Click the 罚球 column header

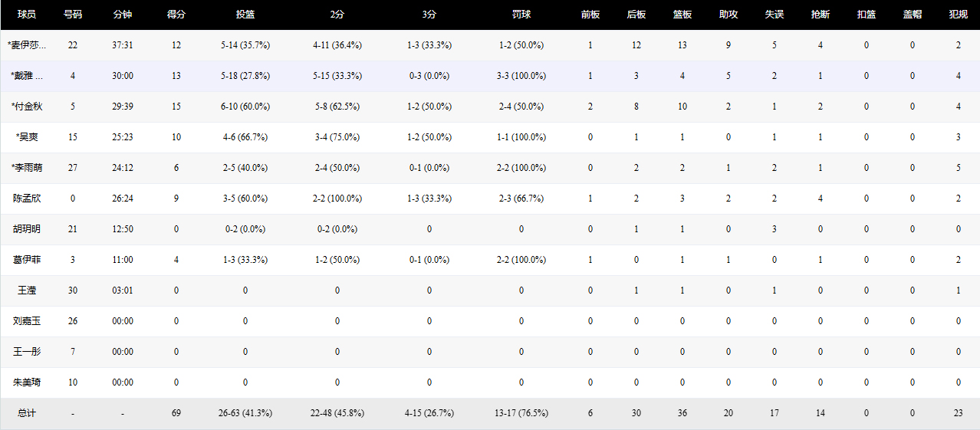click(x=521, y=15)
